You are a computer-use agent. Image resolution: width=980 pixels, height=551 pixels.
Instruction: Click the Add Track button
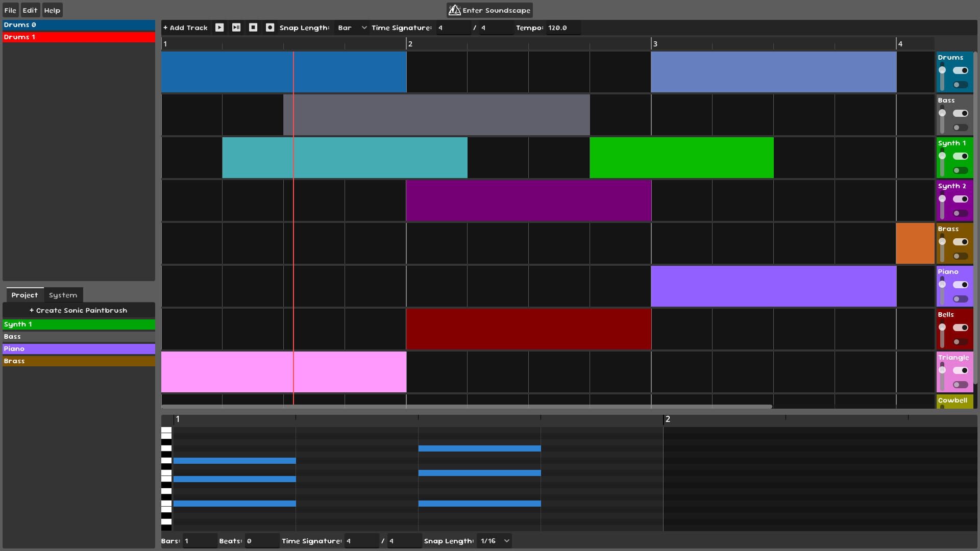click(185, 28)
